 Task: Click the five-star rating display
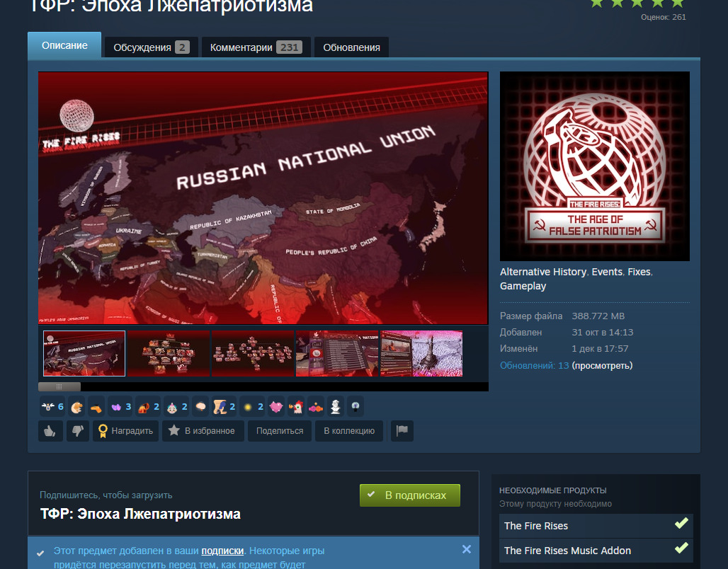click(637, 4)
